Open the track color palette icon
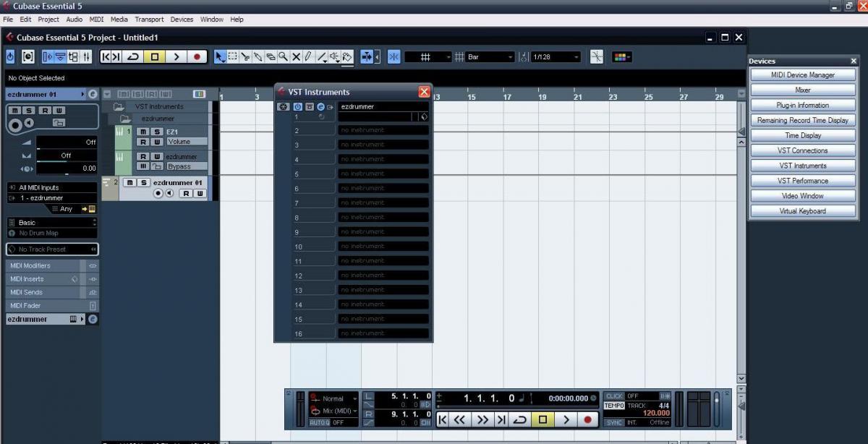Screen dimensions: 868x444 pos(621,56)
